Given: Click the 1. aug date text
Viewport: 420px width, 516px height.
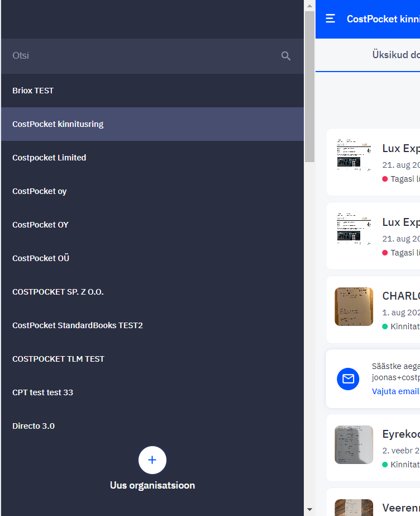Looking at the screenshot, I should [x=401, y=313].
